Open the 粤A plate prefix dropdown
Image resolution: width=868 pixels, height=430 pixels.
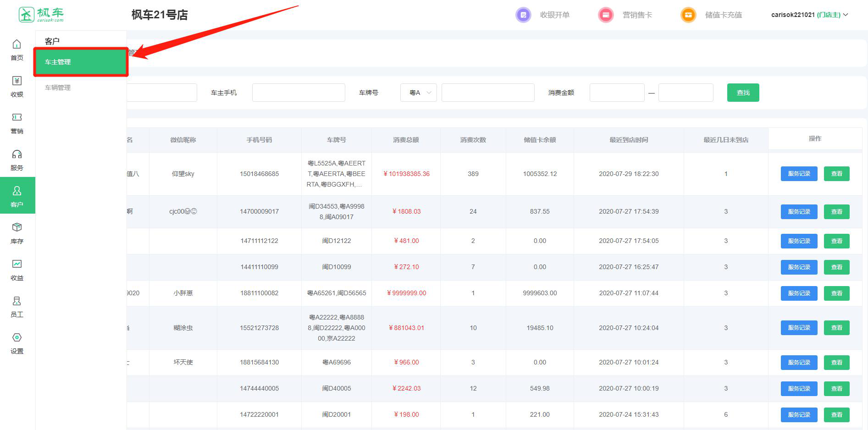(x=418, y=93)
